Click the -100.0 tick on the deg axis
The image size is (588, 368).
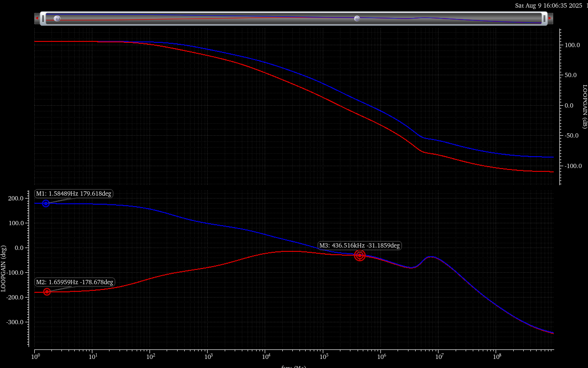click(15, 272)
